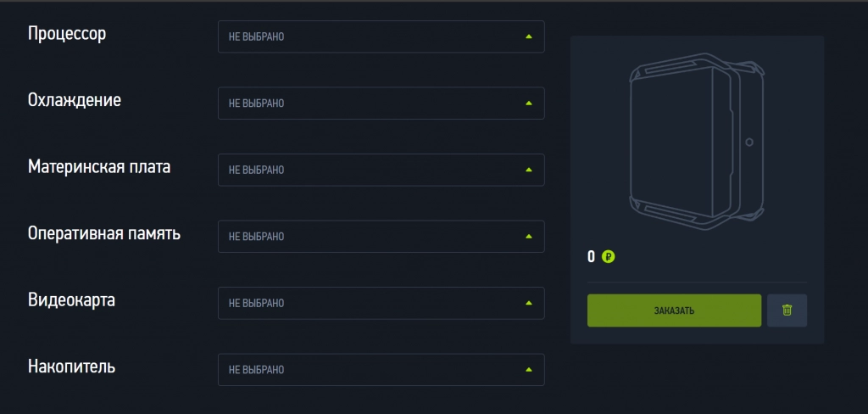Click the green arrow in the Процессор field
Screen dimensions: 868x414
point(528,37)
